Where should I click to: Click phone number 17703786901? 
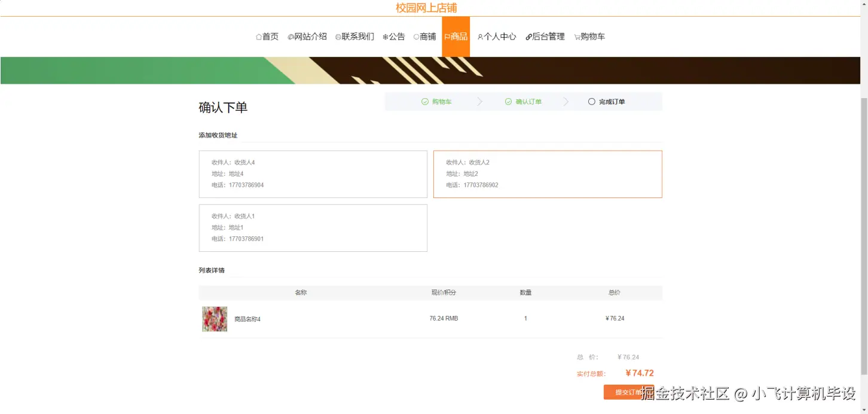(x=246, y=239)
